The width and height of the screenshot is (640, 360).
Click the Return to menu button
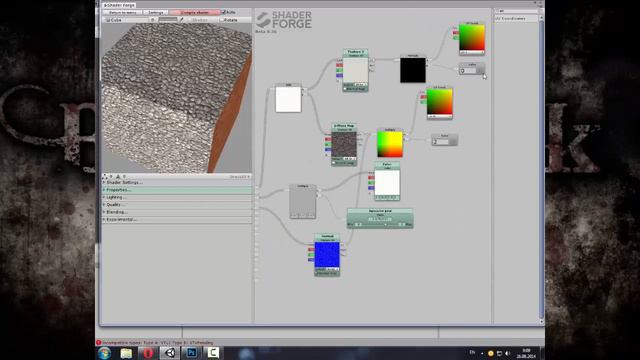click(x=123, y=13)
